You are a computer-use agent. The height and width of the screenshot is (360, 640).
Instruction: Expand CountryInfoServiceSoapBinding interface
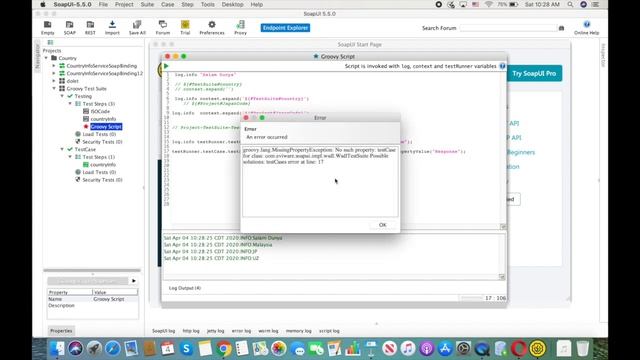point(54,66)
